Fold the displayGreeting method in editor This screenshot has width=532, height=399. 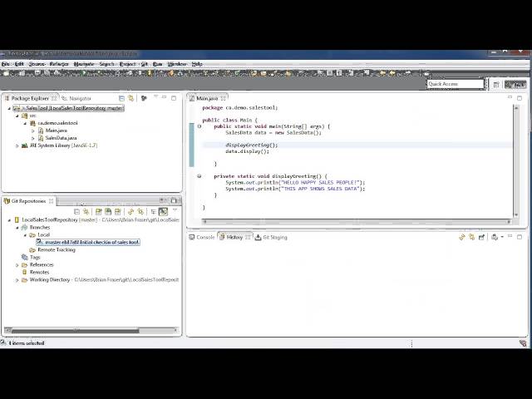pyautogui.click(x=199, y=176)
